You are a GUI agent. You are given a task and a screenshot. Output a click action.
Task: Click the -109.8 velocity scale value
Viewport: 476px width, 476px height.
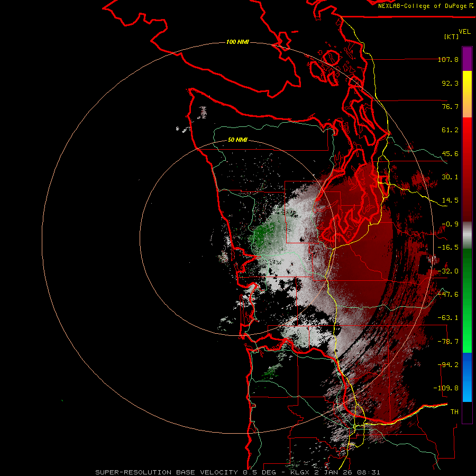pos(446,388)
